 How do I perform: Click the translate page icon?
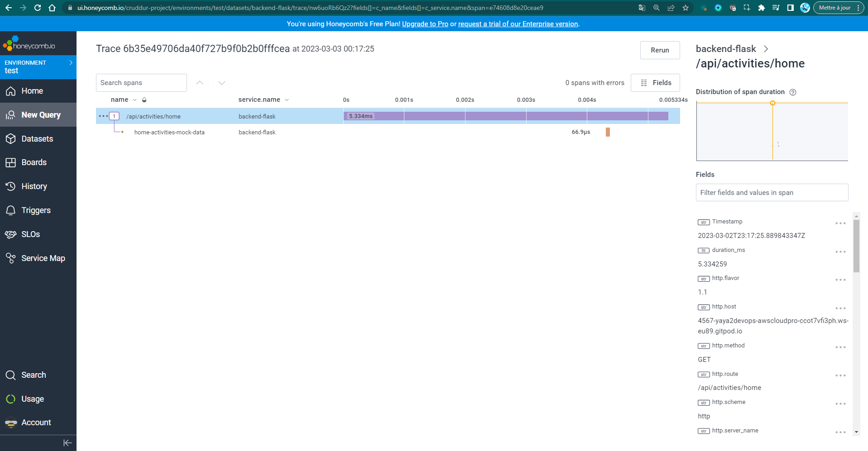pos(642,8)
